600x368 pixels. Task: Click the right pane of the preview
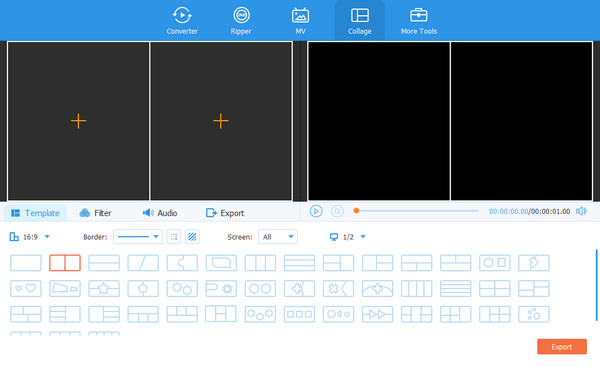(522, 121)
